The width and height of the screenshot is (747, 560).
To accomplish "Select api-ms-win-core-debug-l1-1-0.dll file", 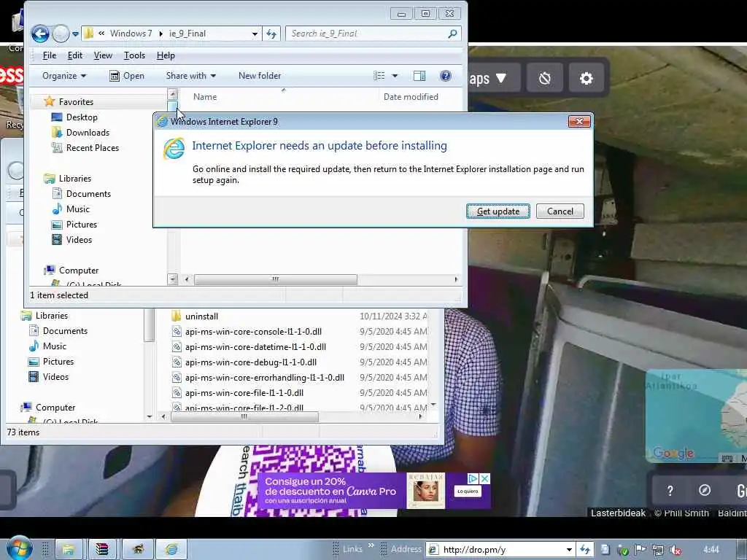I will [251, 362].
